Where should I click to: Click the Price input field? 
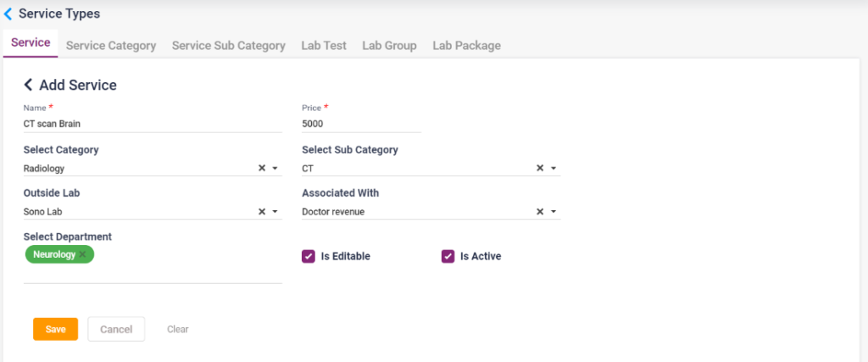361,124
